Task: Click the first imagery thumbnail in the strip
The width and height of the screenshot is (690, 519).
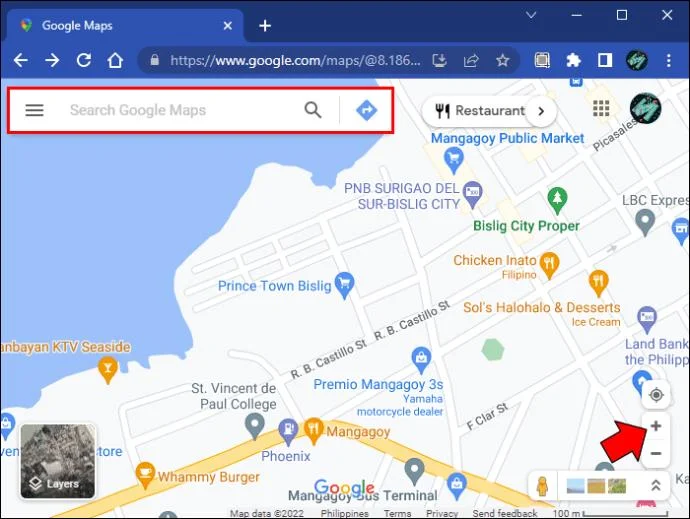Action: [576, 486]
